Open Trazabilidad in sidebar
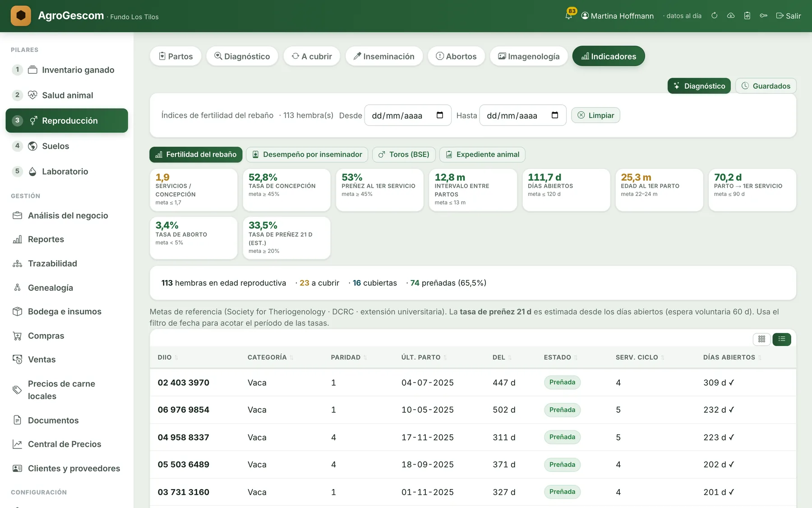 (x=67, y=263)
